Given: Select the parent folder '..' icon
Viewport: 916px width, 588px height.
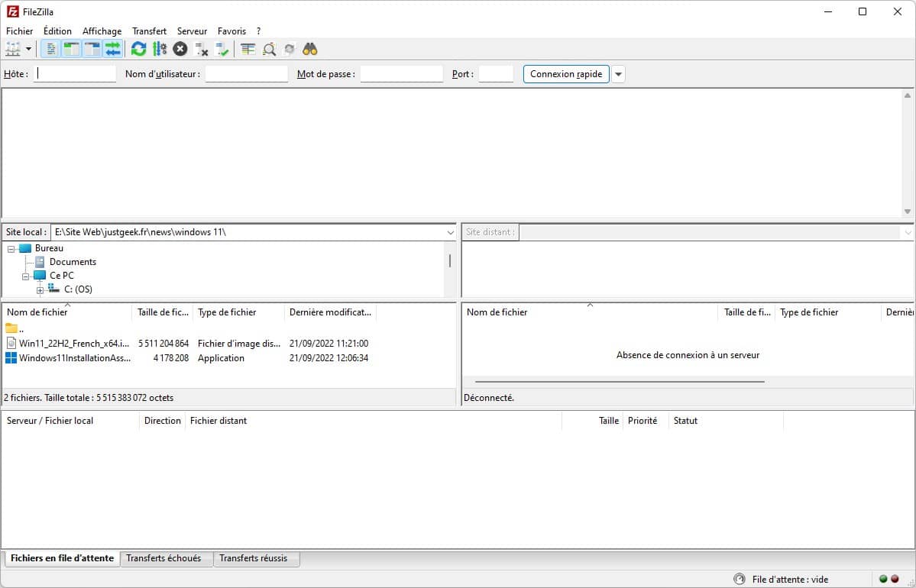Looking at the screenshot, I should click(11, 328).
